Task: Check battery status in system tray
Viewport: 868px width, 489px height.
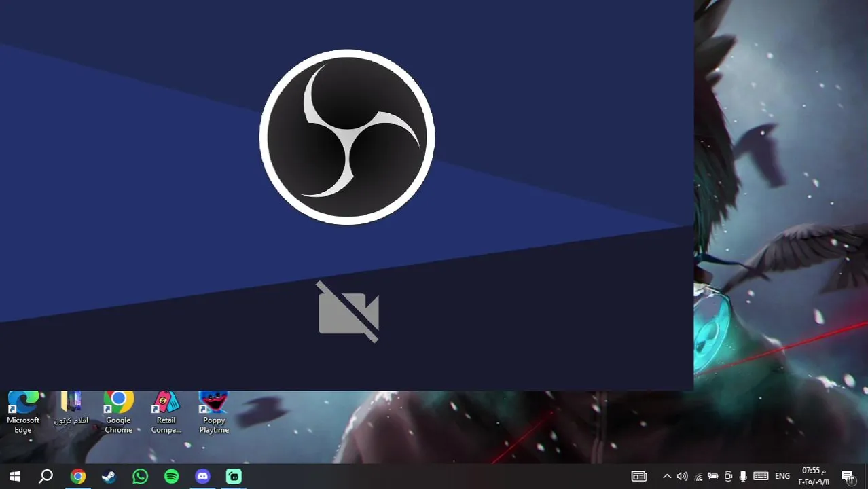Action: tap(712, 477)
